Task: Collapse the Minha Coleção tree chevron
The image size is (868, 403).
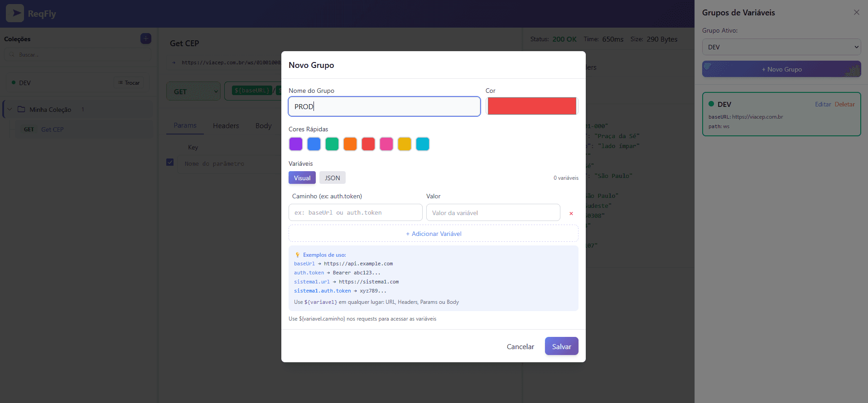Action: coord(10,109)
